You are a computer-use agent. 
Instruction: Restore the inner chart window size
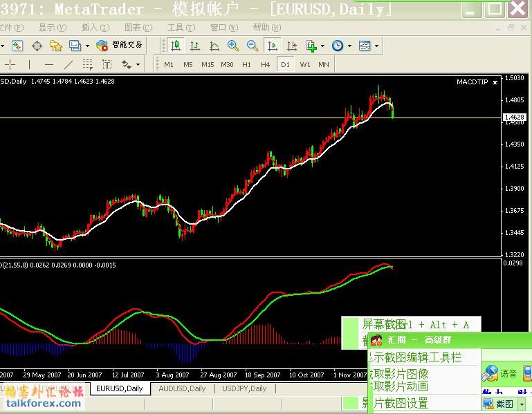511,28
